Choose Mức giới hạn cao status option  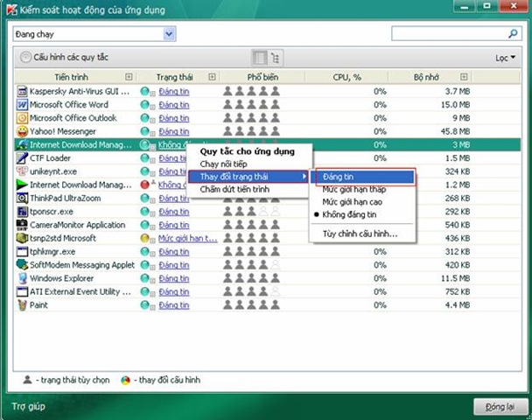(x=352, y=202)
